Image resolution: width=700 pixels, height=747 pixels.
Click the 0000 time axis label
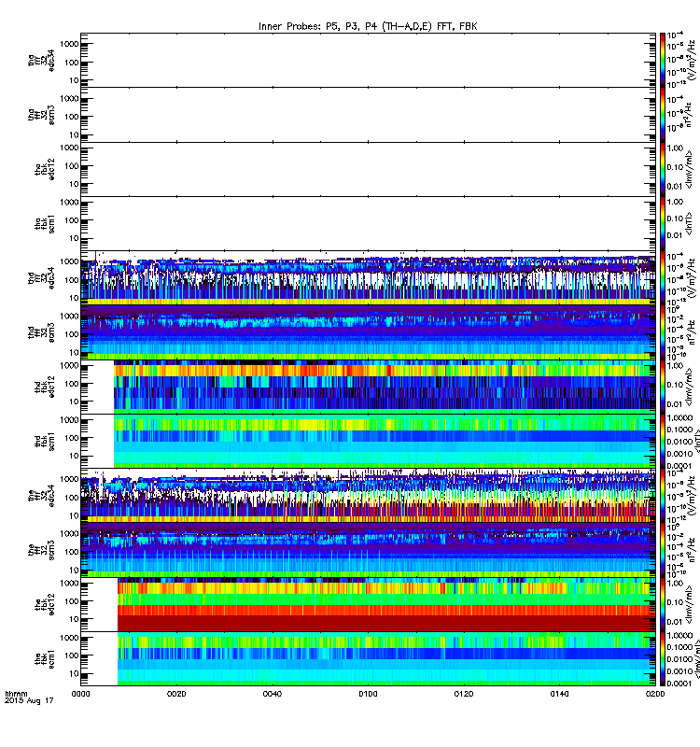(x=80, y=694)
